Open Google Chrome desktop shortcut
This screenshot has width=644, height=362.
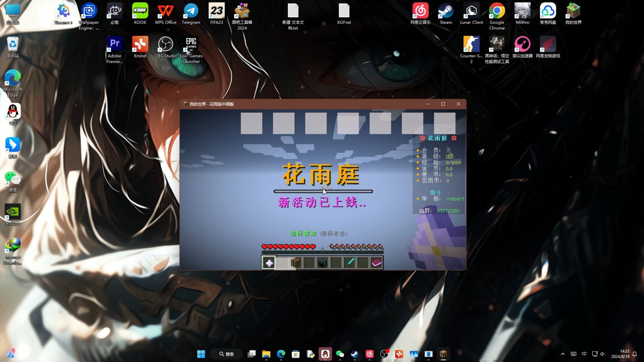coord(497,17)
